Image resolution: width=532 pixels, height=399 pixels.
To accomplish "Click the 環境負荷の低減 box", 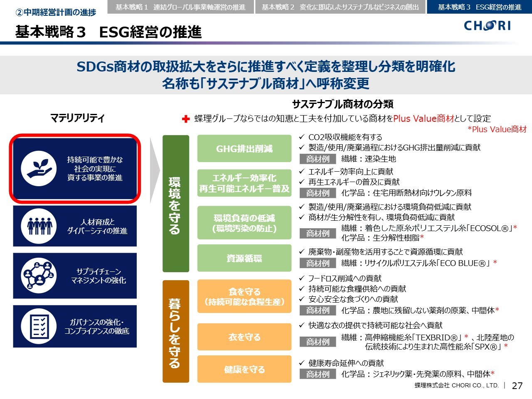I will [x=244, y=223].
